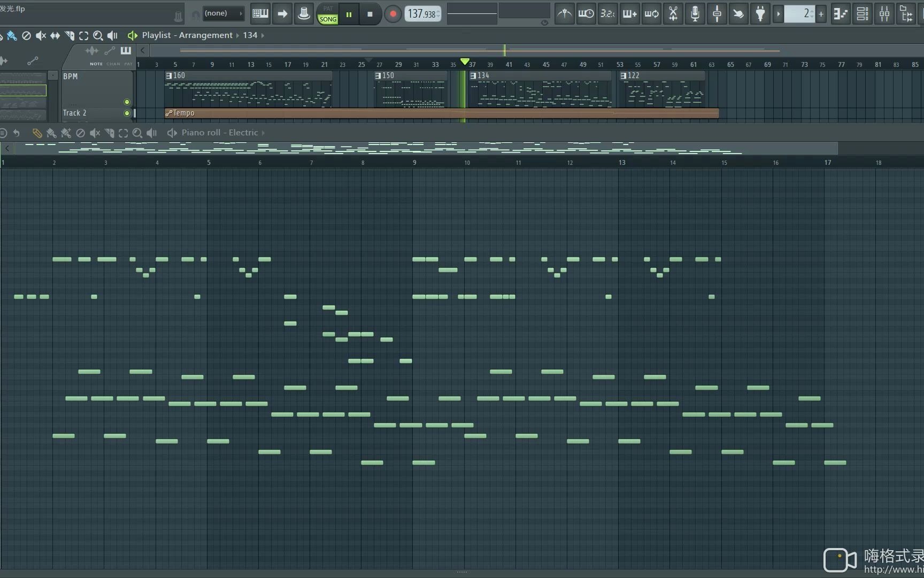Screen dimensions: 924x578
Task: Click the main volume knob icon
Action: point(304,14)
